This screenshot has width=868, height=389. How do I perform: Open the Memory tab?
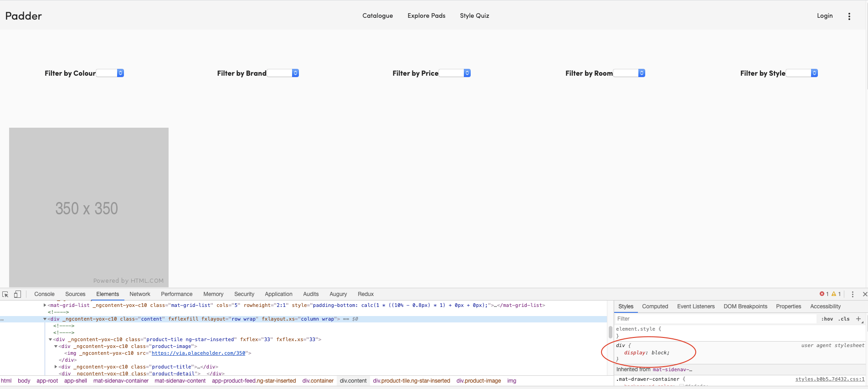213,294
